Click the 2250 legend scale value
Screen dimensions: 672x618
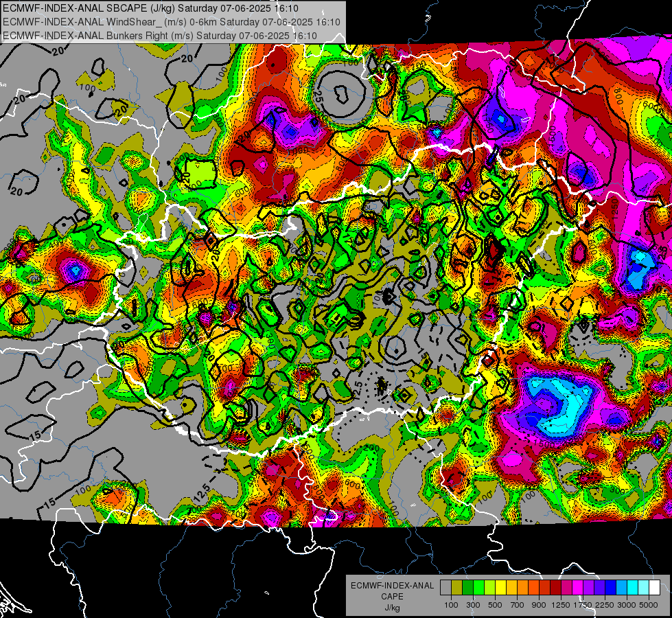click(x=604, y=605)
